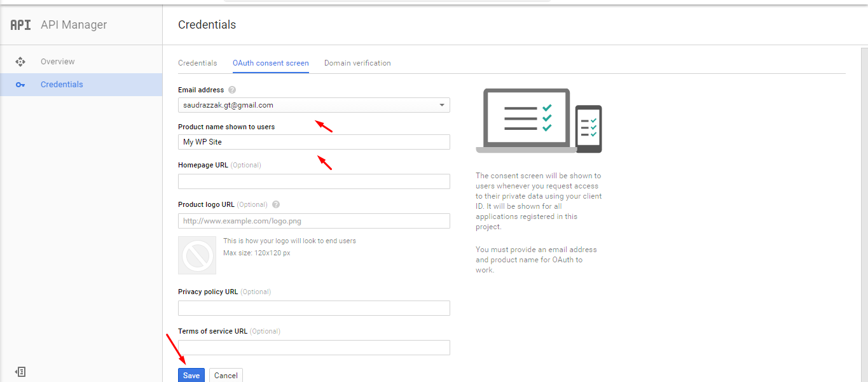Screen dimensions: 868x382
Task: Click the laptop and phone consent illustration
Action: click(539, 121)
